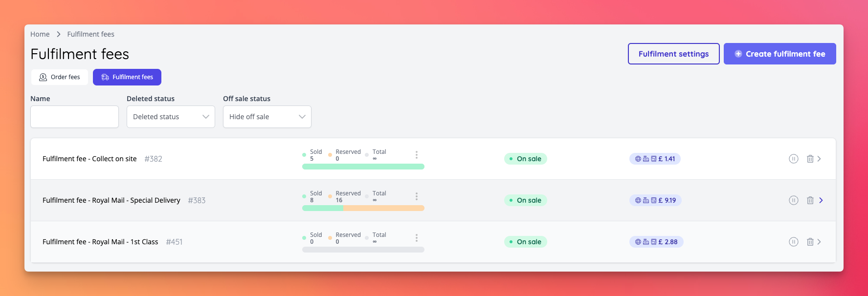Pause the Royal Mail 1st Class fee
Viewport: 868px width, 296px height.
794,242
